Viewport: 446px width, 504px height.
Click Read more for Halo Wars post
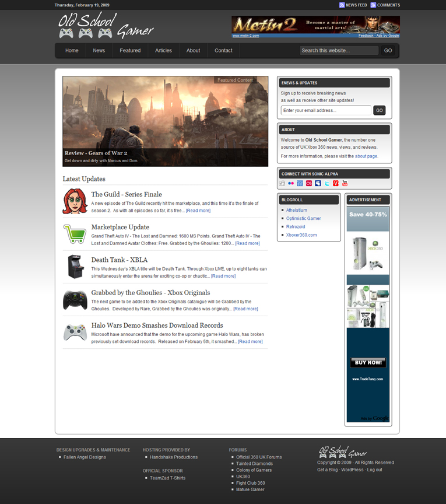(250, 342)
